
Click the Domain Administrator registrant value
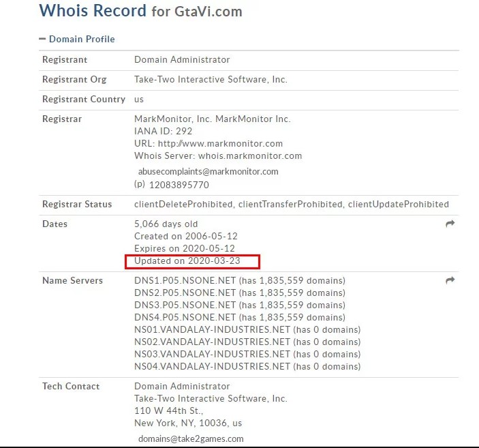[x=182, y=59]
